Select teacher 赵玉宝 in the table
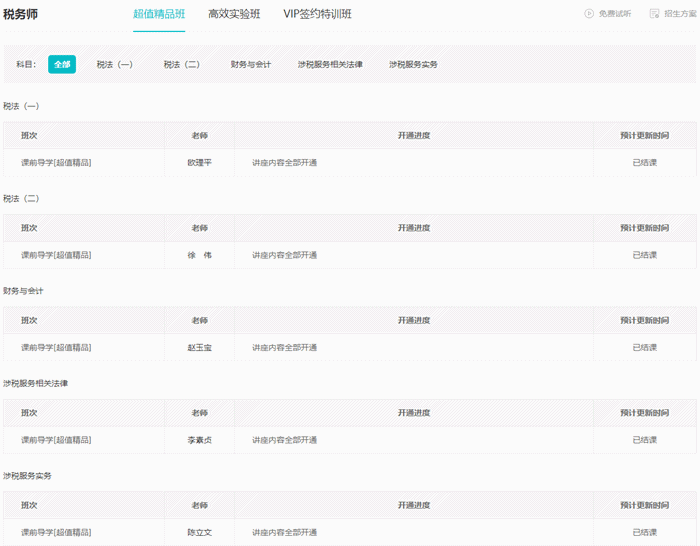 coord(199,347)
